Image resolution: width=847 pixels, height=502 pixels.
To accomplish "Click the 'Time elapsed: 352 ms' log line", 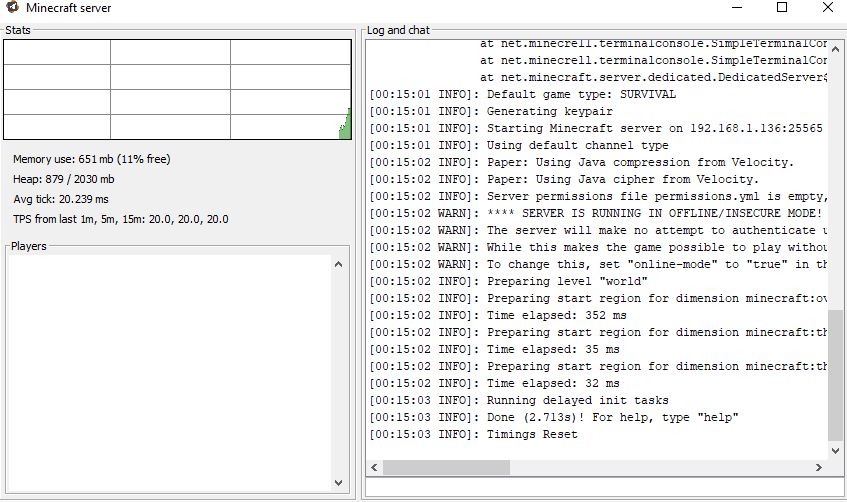I will (498, 315).
